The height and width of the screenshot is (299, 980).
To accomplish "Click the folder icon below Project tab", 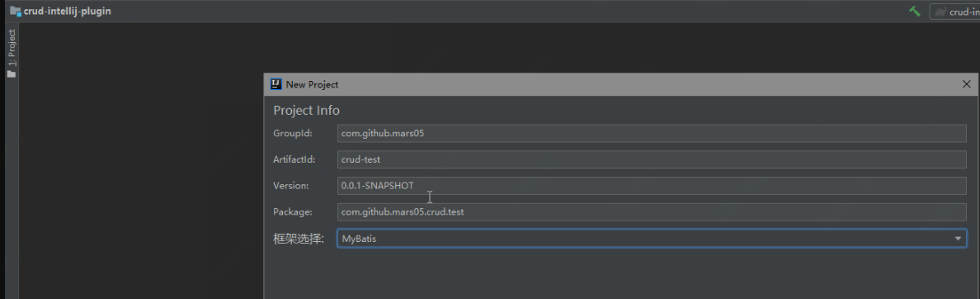I will [x=12, y=74].
